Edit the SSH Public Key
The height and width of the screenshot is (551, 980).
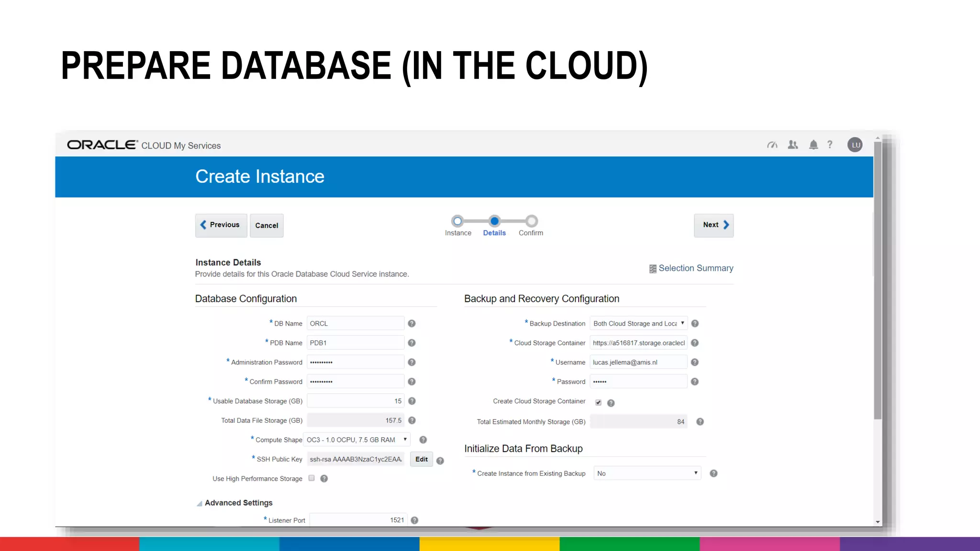tap(422, 460)
